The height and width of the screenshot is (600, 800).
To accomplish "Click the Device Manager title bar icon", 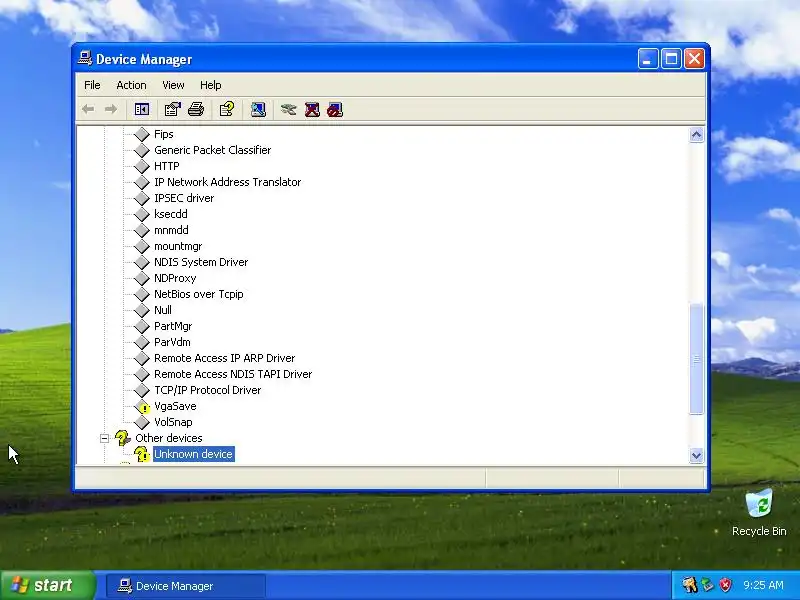I will tap(85, 59).
